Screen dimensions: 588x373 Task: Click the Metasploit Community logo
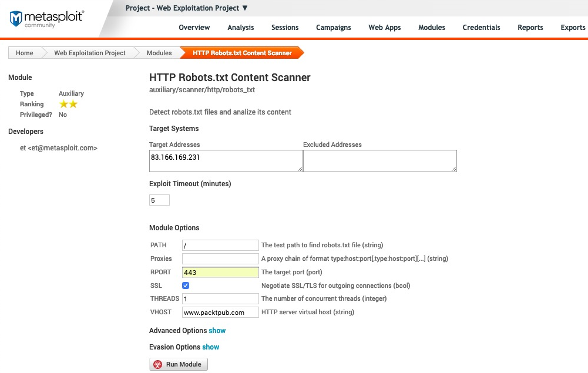click(x=47, y=18)
